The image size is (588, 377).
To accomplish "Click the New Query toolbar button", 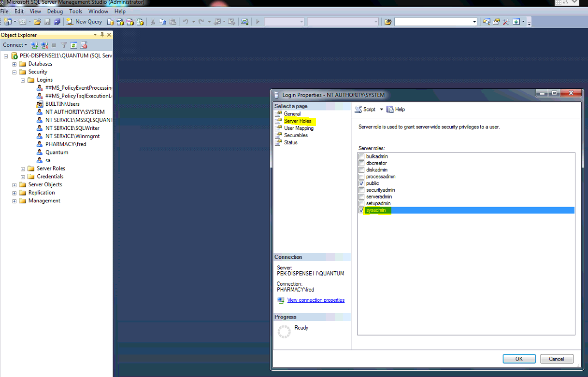I will 85,22.
